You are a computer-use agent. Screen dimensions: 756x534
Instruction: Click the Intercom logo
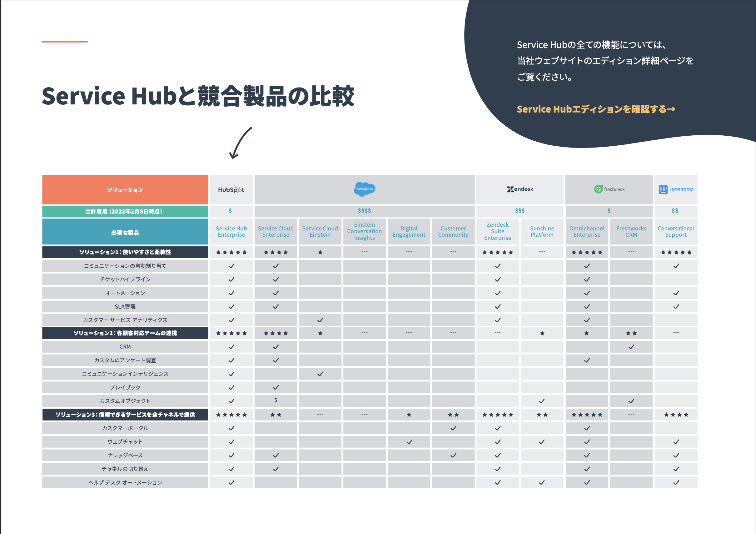click(x=676, y=189)
